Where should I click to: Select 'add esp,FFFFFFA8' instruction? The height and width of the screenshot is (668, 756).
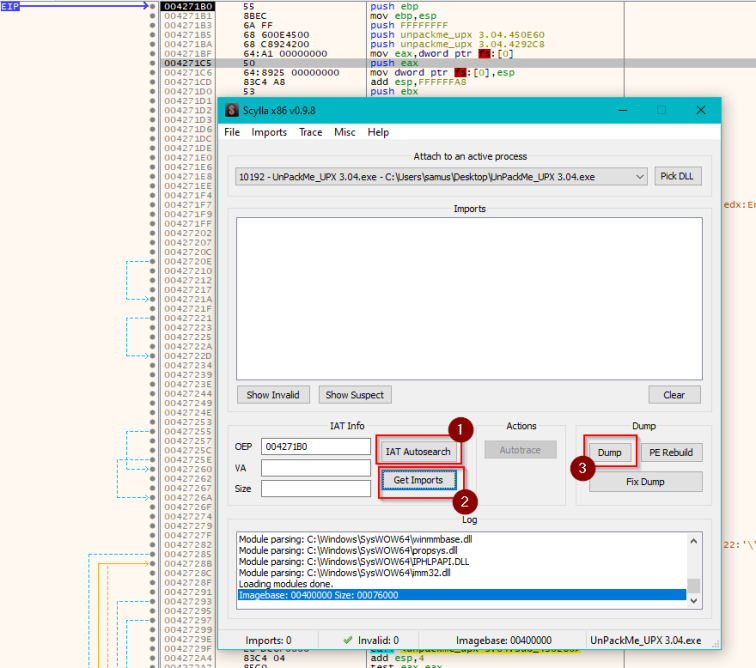coord(418,82)
